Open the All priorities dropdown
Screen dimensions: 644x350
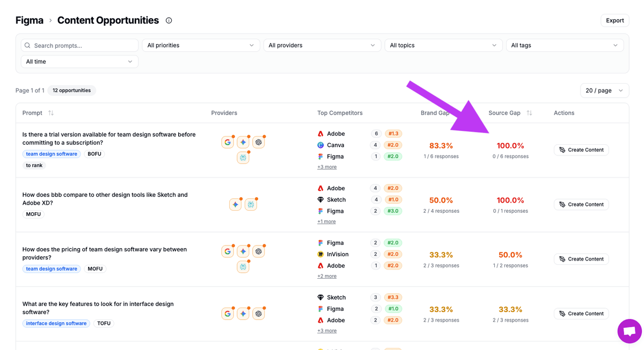click(201, 46)
